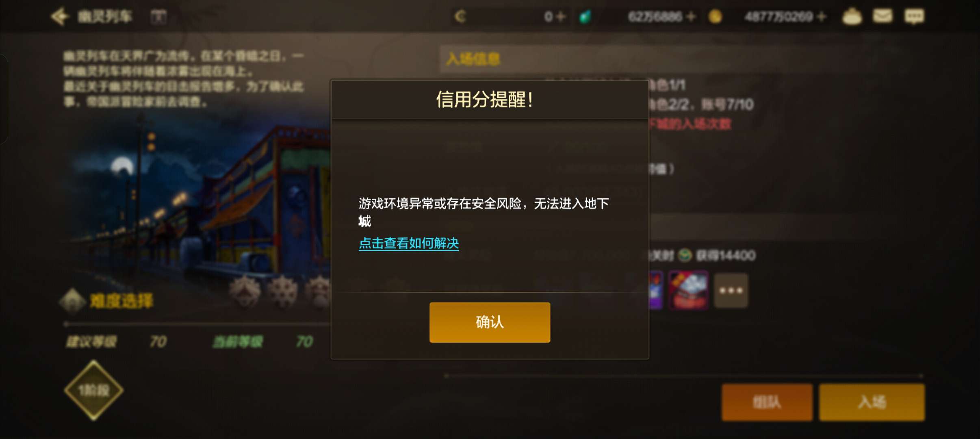Select the red reward item thumbnail
The image size is (980, 439).
pos(688,291)
